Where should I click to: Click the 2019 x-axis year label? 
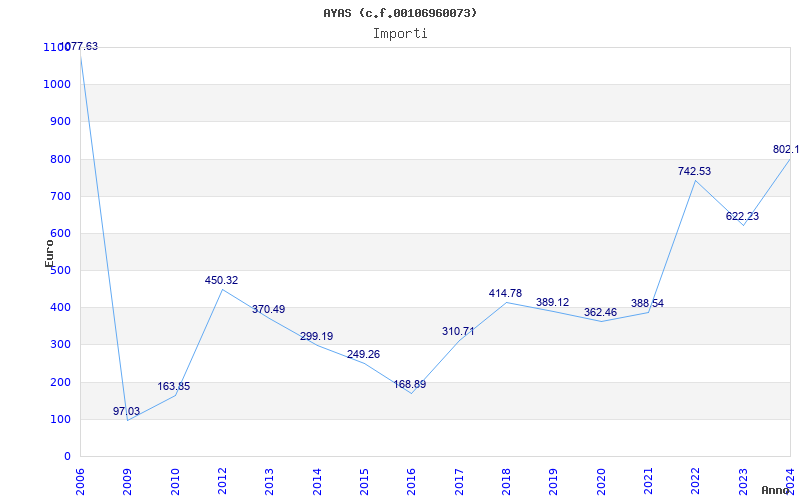[553, 482]
